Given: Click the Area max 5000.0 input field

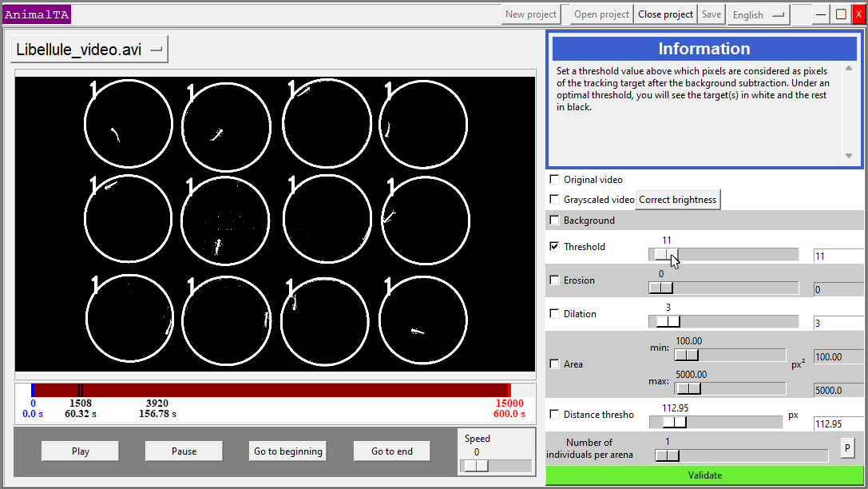Looking at the screenshot, I should [838, 391].
